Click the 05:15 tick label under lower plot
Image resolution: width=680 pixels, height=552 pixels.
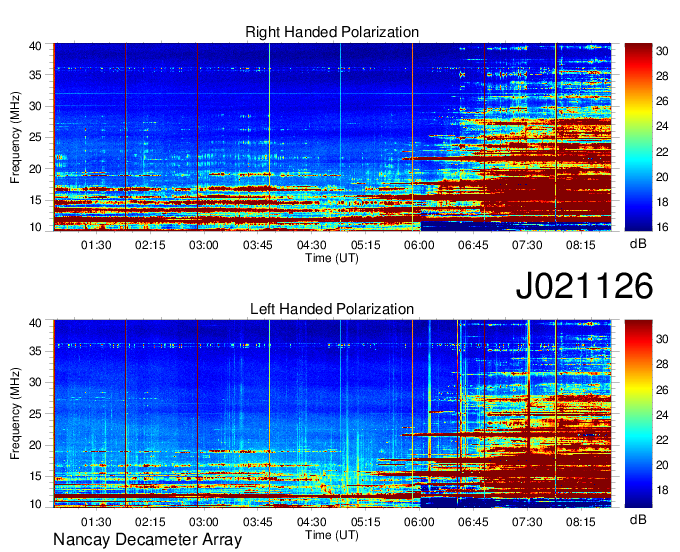[x=365, y=522]
